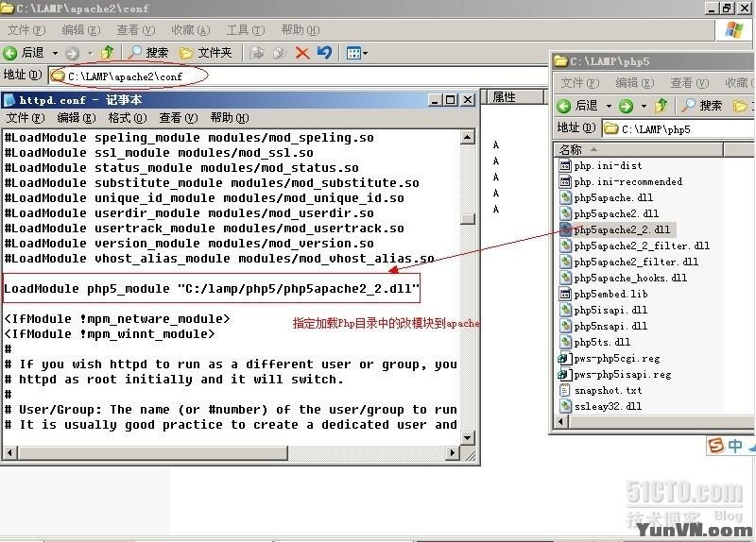The width and height of the screenshot is (756, 542).
Task: Open the 文件(F) menu in Notepad
Action: click(x=26, y=117)
